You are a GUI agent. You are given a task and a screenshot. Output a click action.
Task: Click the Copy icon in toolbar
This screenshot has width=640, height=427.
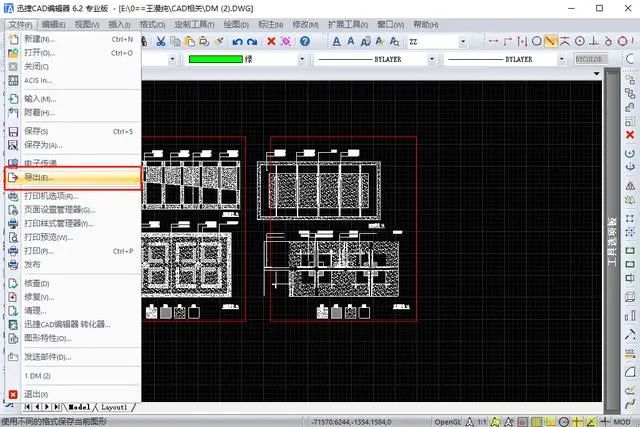click(176, 41)
